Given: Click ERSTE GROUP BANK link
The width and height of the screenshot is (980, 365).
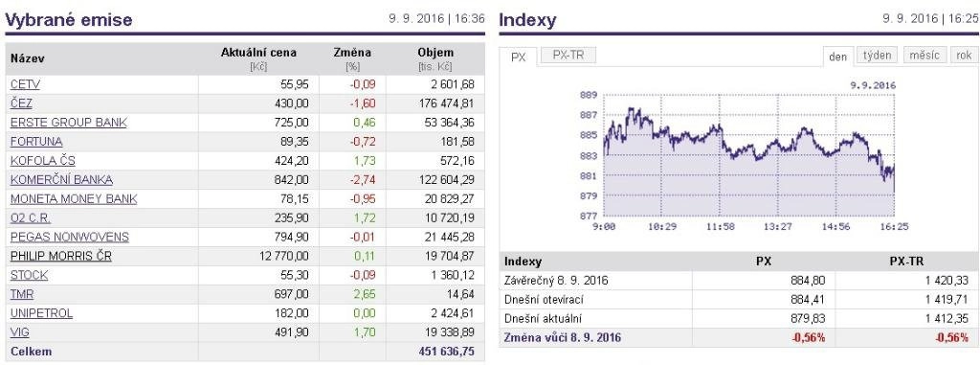Looking at the screenshot, I should (69, 122).
